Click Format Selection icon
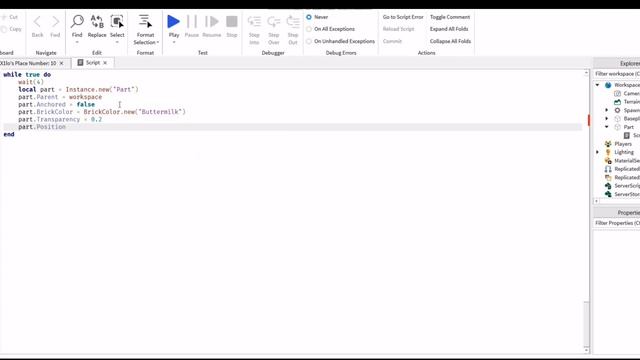The image size is (640, 360). click(145, 22)
